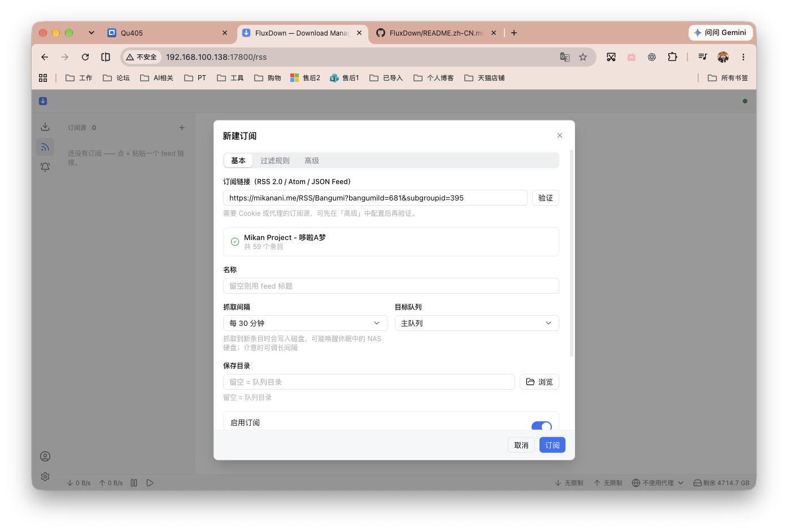
Task: Open the browser side panel icon
Action: [106, 57]
